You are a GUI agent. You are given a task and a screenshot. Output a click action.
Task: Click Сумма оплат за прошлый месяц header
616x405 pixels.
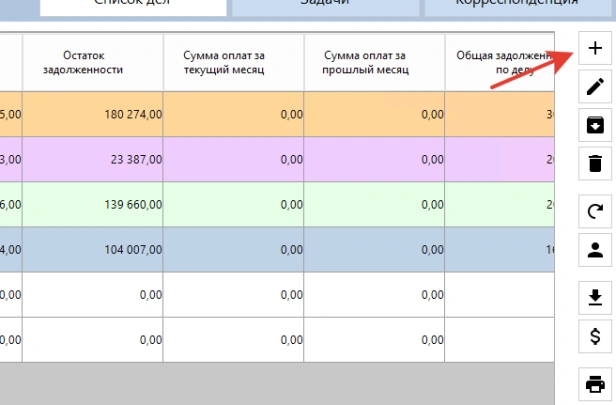(375, 62)
